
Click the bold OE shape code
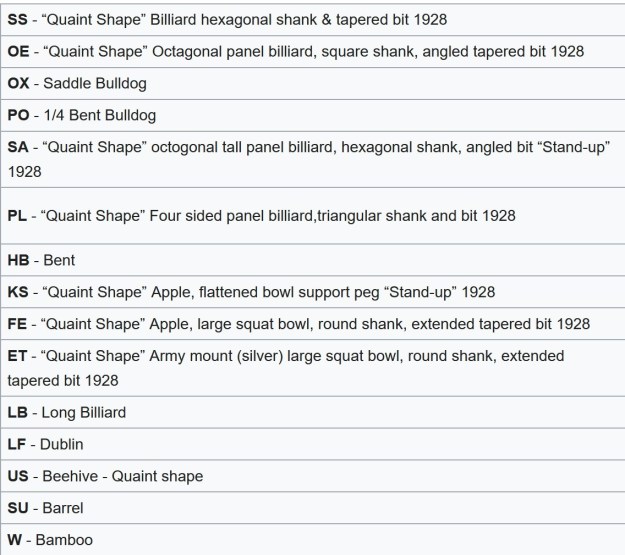(x=19, y=51)
